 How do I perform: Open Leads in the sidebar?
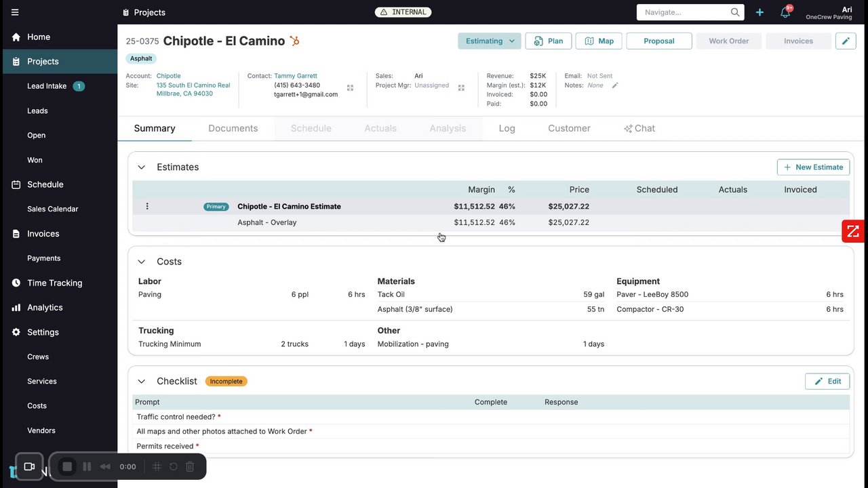[x=37, y=111]
